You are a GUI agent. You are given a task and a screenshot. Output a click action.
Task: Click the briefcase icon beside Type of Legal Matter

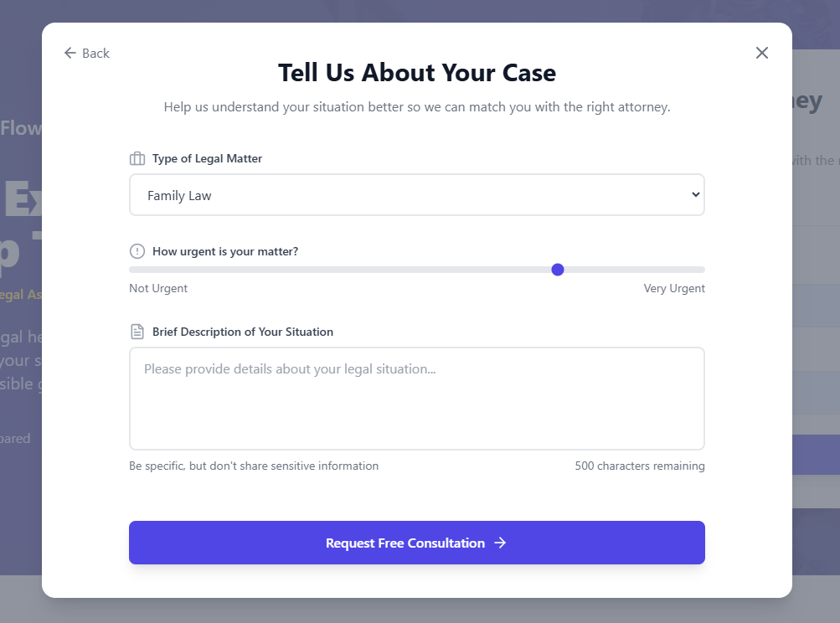click(x=137, y=159)
